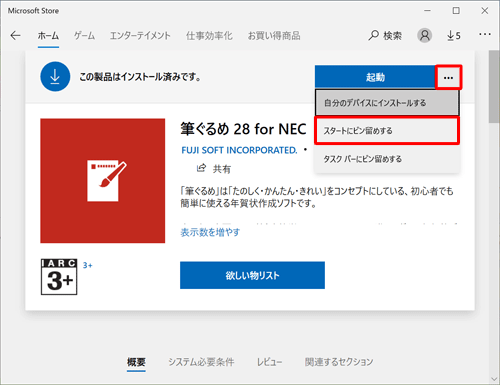Launch app with 起動 button

click(375, 77)
